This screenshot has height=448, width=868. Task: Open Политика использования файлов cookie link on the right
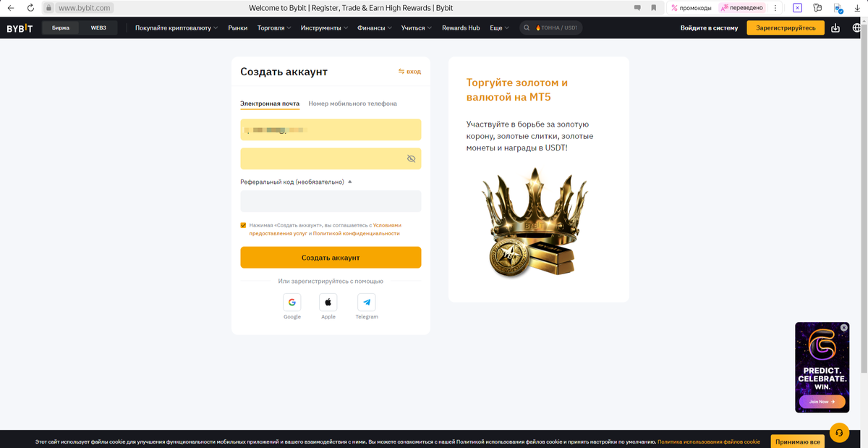[x=709, y=441]
